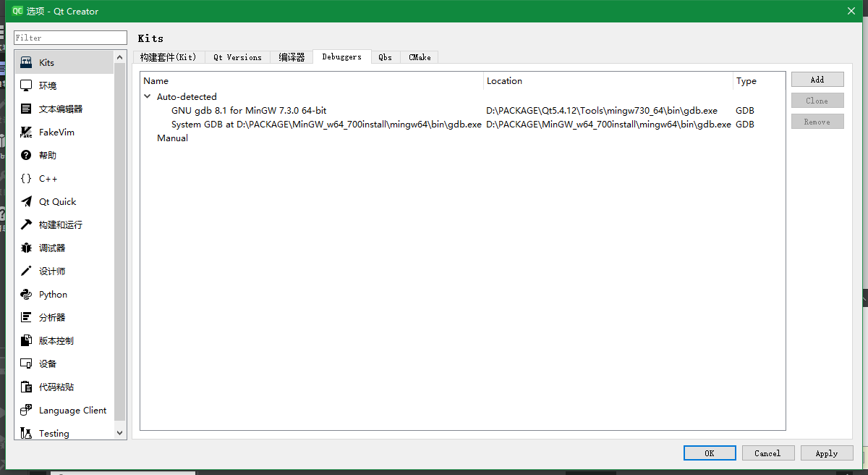Open 帮助 question mark icon

tap(26, 155)
